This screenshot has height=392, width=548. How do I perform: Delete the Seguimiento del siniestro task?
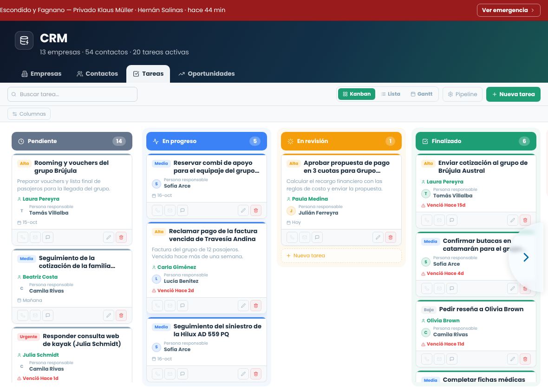tap(256, 374)
